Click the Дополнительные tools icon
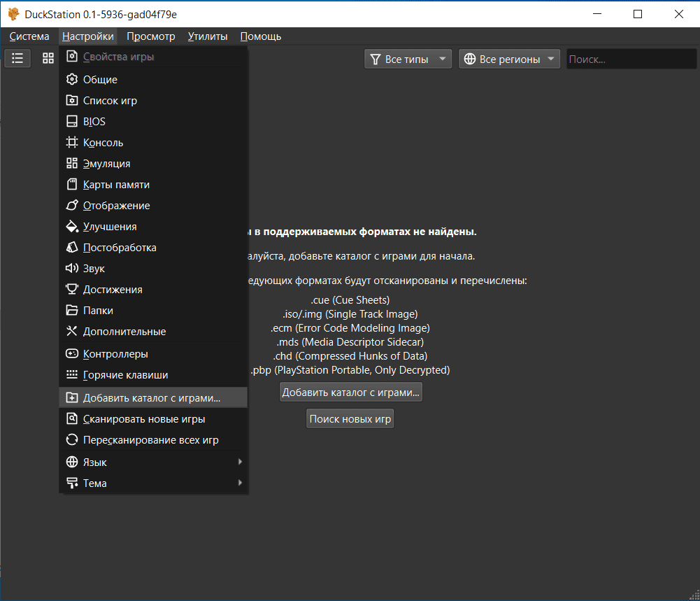This screenshot has width=700, height=601. 72,331
